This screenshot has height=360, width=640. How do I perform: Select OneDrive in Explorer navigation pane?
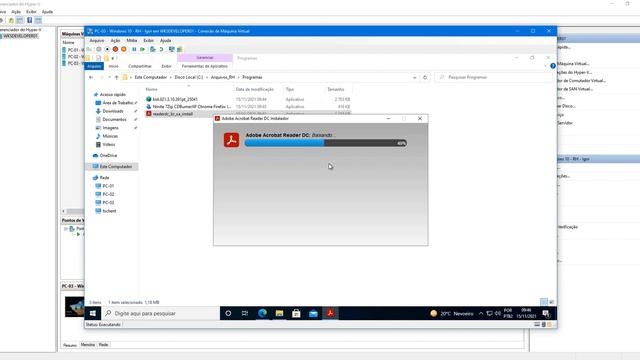[x=108, y=156]
